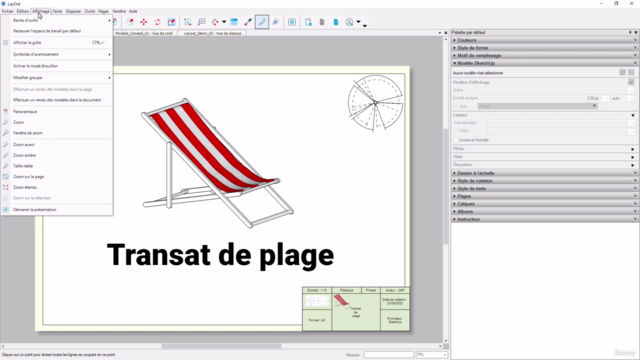Open the Barres d'outils submenu

tap(57, 20)
